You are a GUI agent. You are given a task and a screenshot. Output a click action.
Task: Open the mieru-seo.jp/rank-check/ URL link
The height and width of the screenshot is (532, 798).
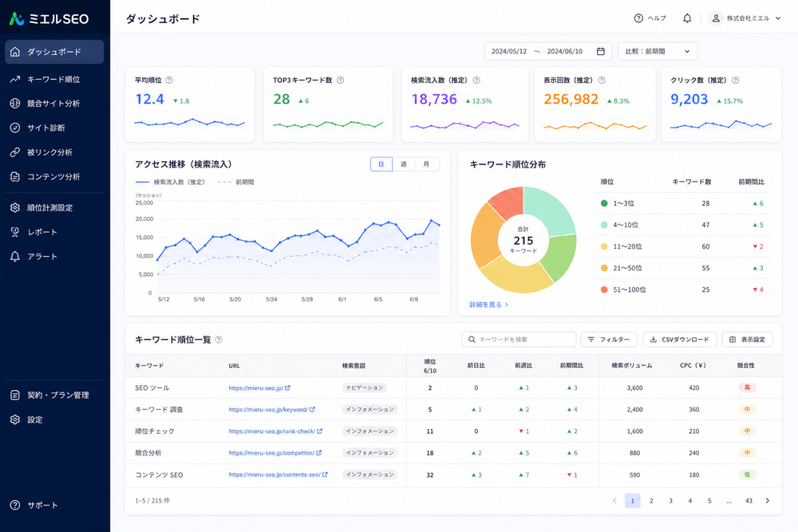[x=272, y=432]
